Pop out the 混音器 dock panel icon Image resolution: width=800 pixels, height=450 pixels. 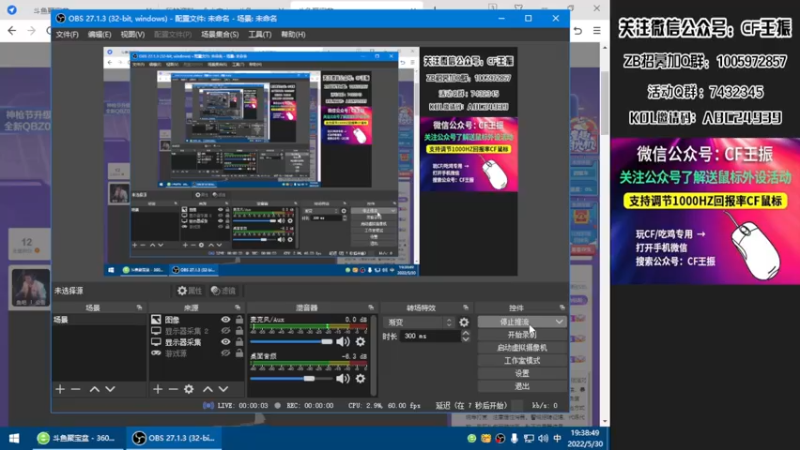click(x=371, y=308)
